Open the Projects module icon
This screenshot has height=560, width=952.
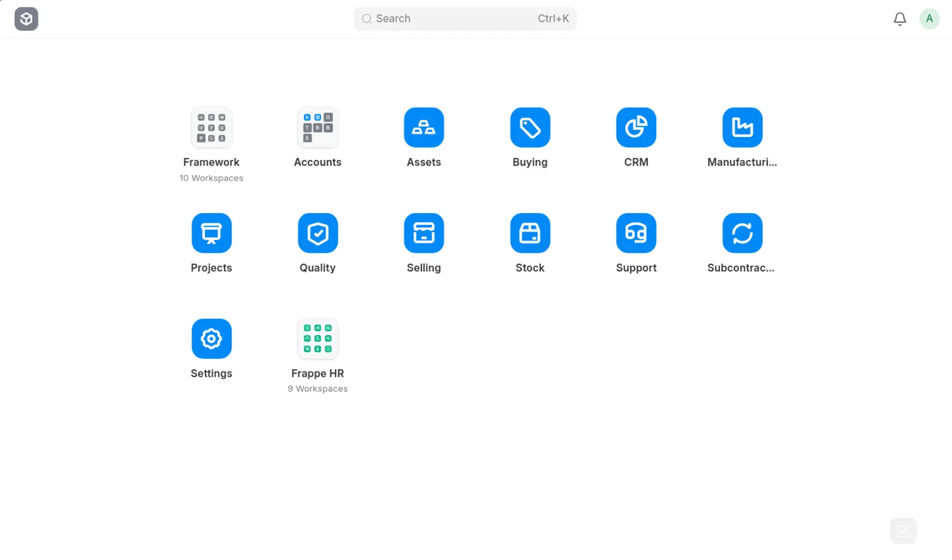(x=211, y=233)
